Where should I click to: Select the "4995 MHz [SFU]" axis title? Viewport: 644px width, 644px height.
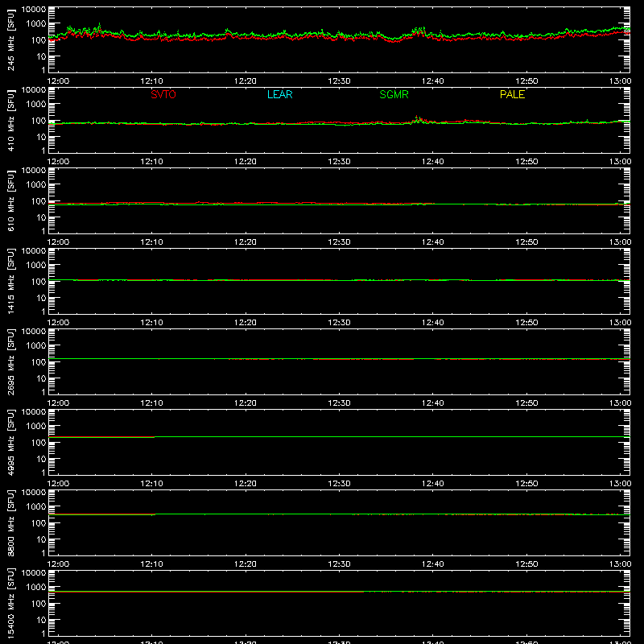10,442
